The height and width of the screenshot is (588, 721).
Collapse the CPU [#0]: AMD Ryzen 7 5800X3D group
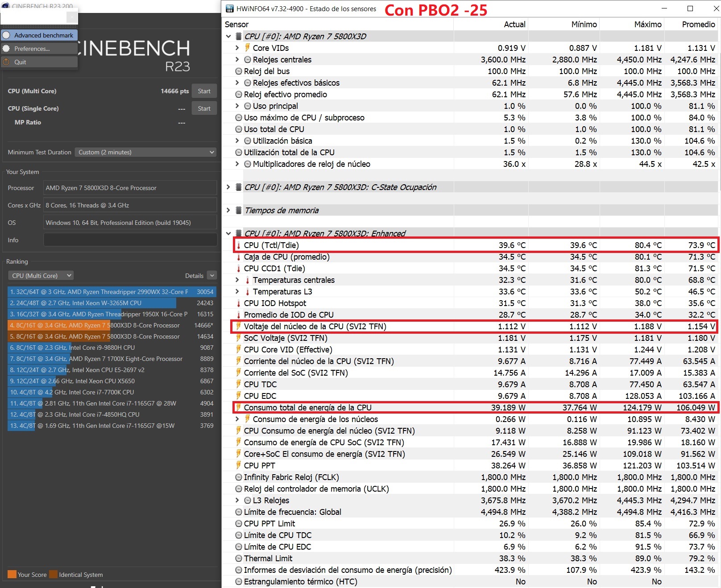(x=228, y=36)
